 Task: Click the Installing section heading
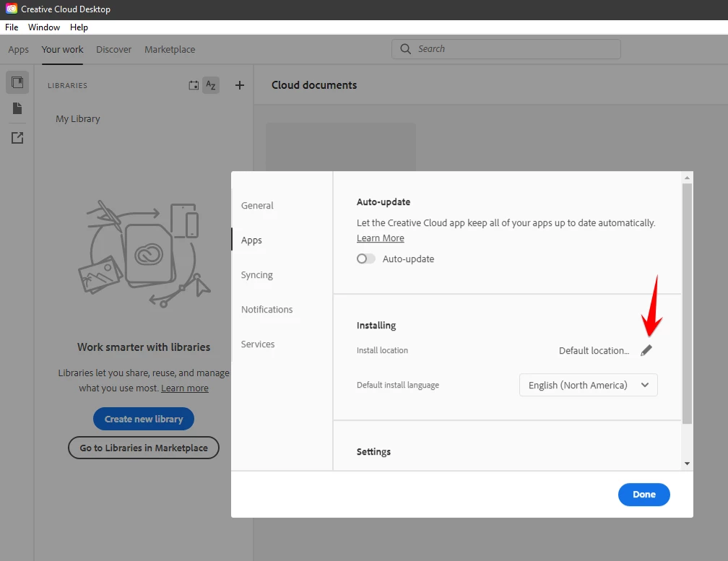pos(376,326)
